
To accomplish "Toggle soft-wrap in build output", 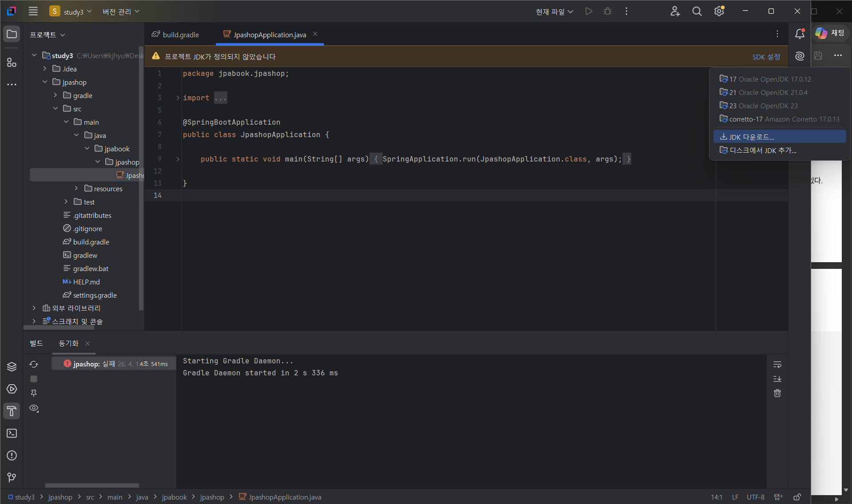I will (x=777, y=364).
